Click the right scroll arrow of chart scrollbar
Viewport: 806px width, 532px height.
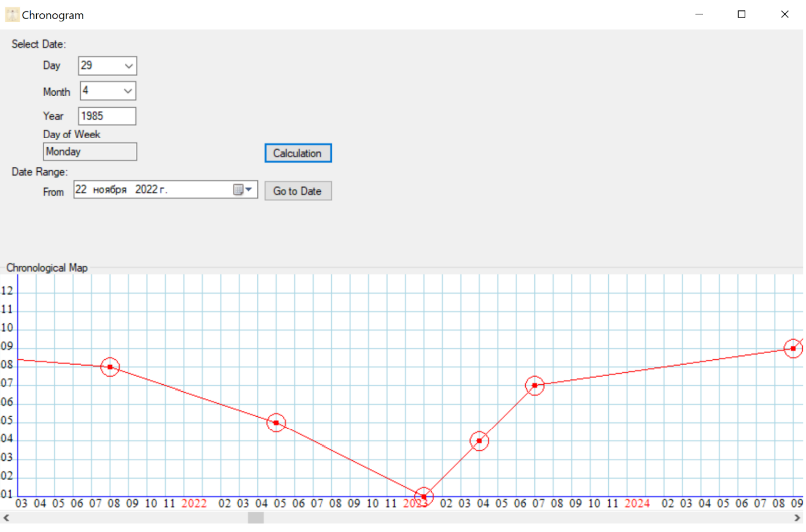(x=797, y=518)
